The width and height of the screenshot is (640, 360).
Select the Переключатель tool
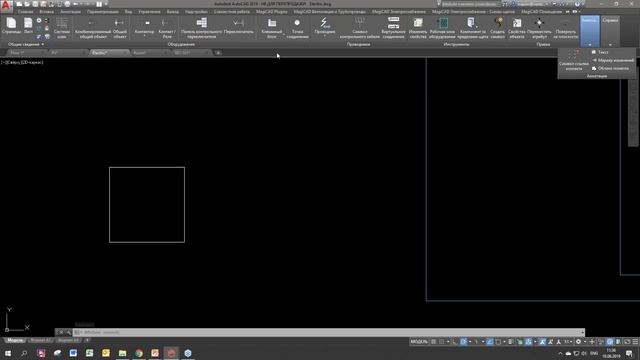click(x=239, y=26)
